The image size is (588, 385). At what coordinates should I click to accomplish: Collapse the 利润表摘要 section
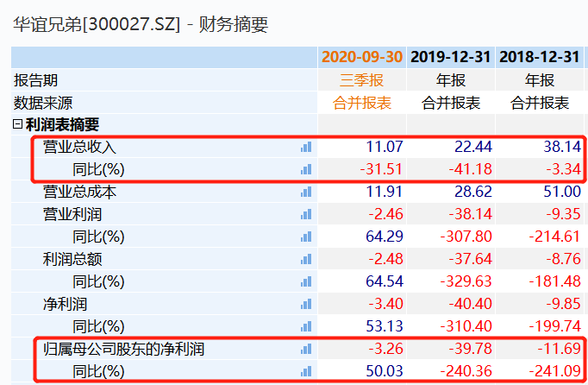17,124
